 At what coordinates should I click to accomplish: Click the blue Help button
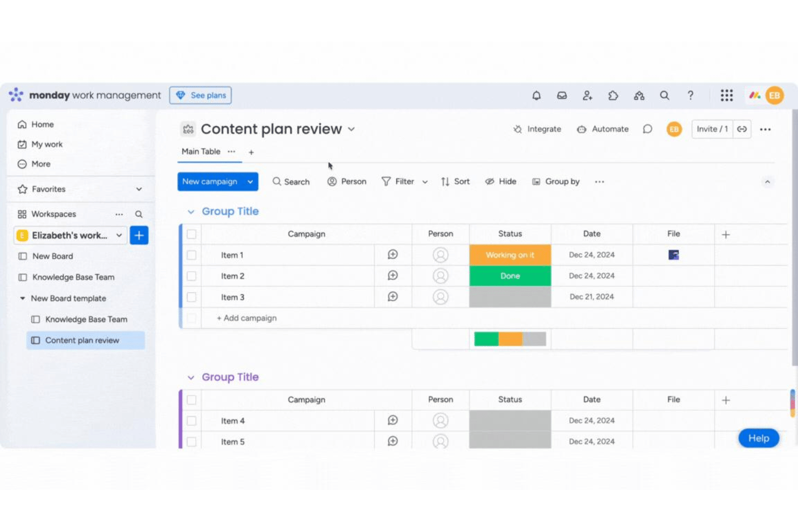point(759,438)
